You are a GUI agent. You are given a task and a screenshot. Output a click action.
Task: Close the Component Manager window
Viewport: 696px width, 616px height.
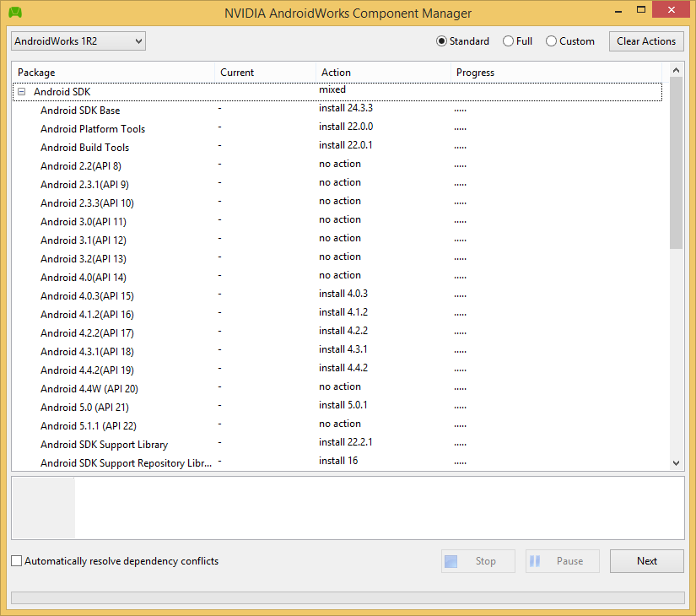(x=672, y=10)
